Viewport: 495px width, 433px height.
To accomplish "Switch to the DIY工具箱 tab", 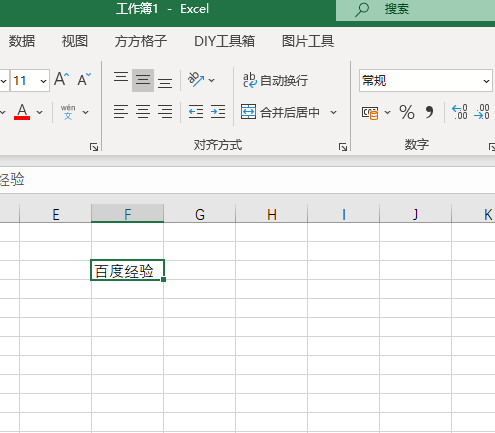I will coord(224,41).
